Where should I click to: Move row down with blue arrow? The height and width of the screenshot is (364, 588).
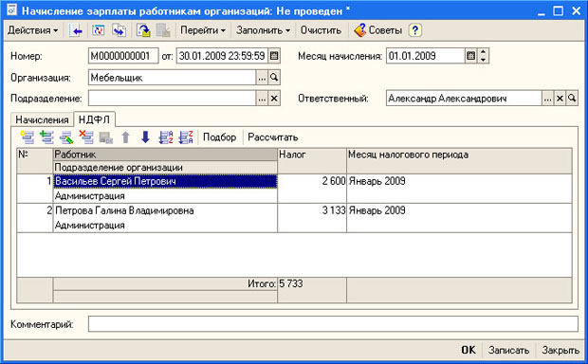pyautogui.click(x=145, y=137)
